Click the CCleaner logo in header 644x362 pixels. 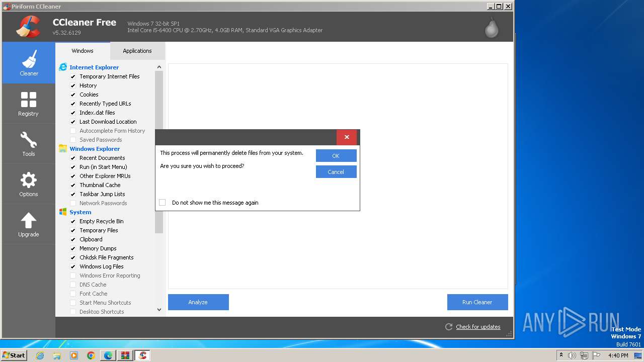click(28, 27)
